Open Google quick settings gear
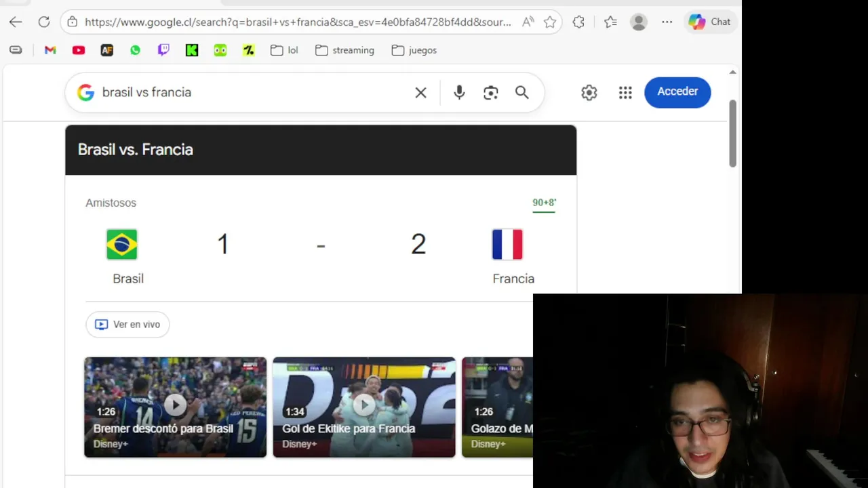 (x=589, y=92)
